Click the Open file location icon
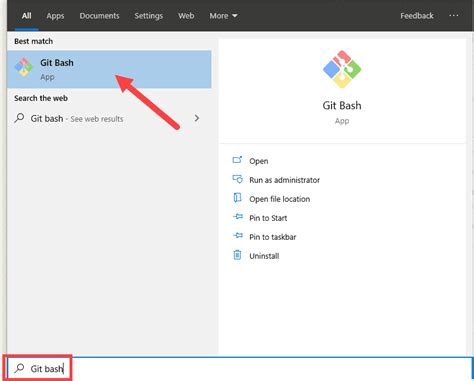 click(237, 198)
